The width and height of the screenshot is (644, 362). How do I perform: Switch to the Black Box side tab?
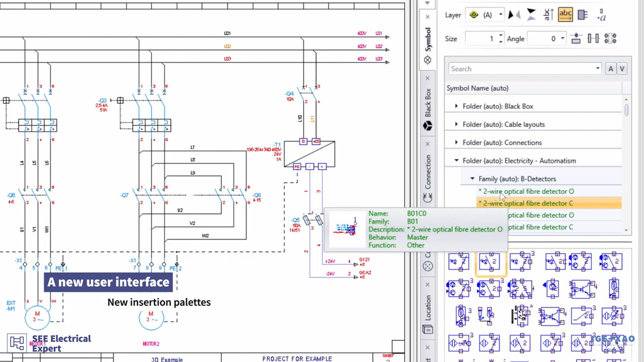[x=428, y=103]
